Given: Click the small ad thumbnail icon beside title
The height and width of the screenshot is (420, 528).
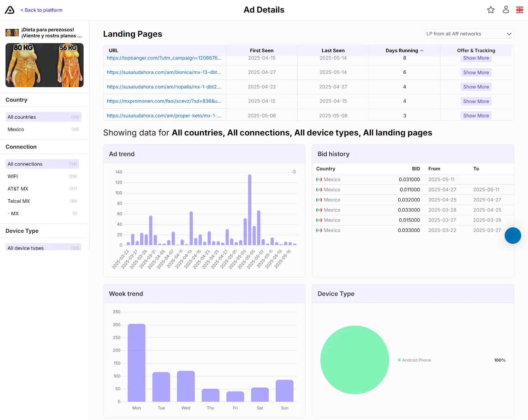Looking at the screenshot, I should click(x=12, y=33).
